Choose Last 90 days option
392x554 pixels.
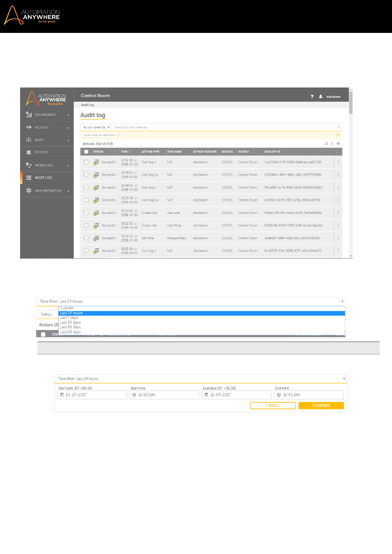tap(202, 332)
